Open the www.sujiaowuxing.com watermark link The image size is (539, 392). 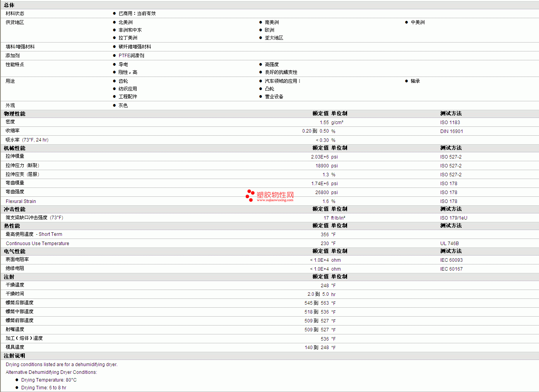[275, 200]
